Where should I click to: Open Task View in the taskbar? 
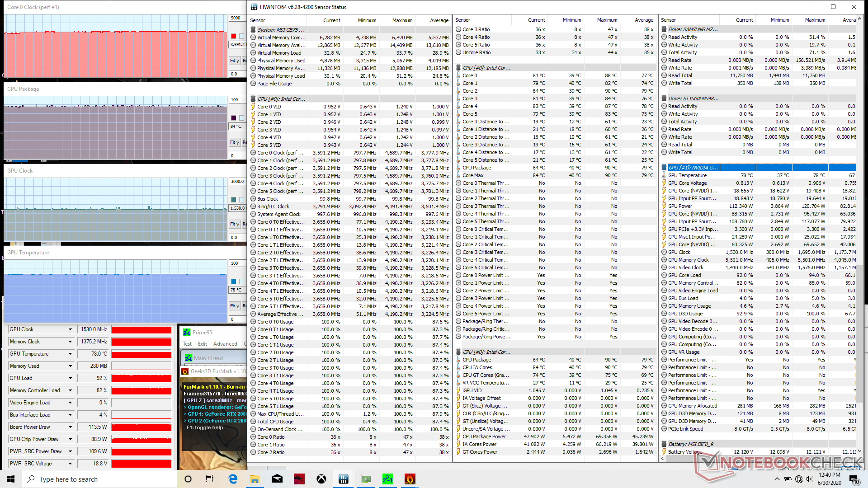[x=210, y=479]
